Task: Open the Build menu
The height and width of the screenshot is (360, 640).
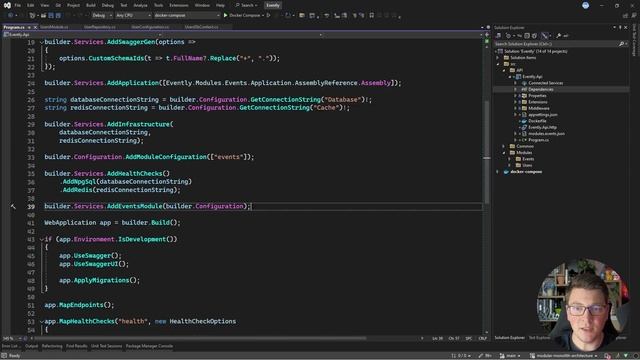Action: (91, 5)
